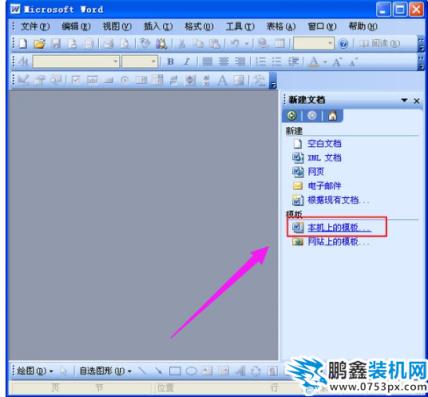
Task: Open the 文件 menu
Action: [x=35, y=26]
